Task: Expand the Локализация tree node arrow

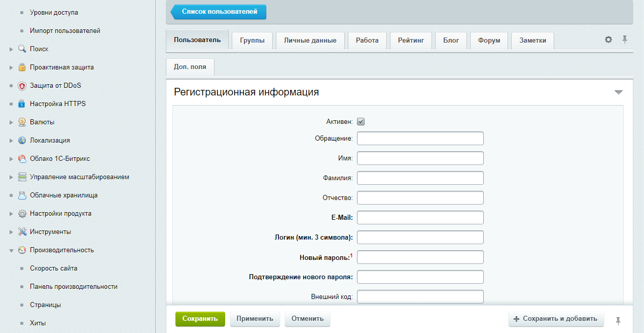Action: [11, 141]
